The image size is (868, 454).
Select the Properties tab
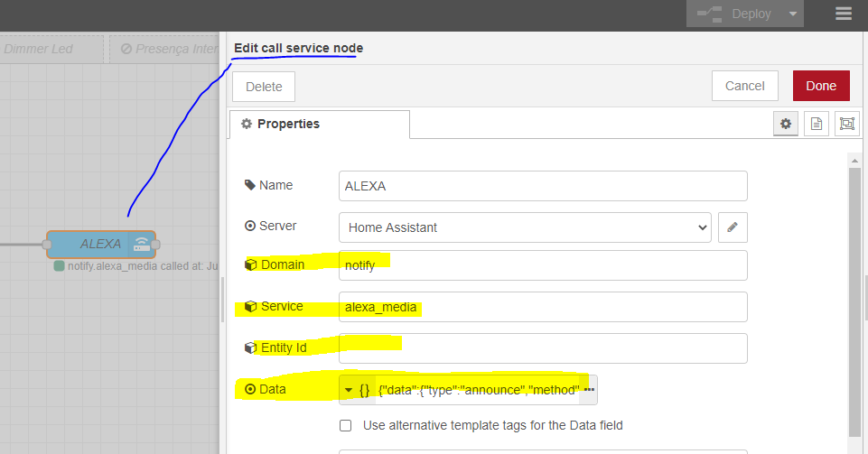click(x=319, y=124)
